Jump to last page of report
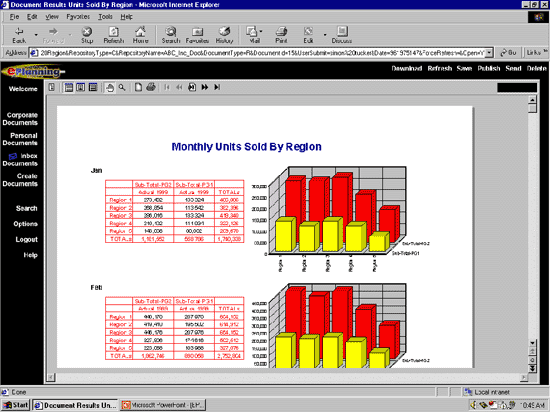The image size is (550, 412). pos(217,87)
